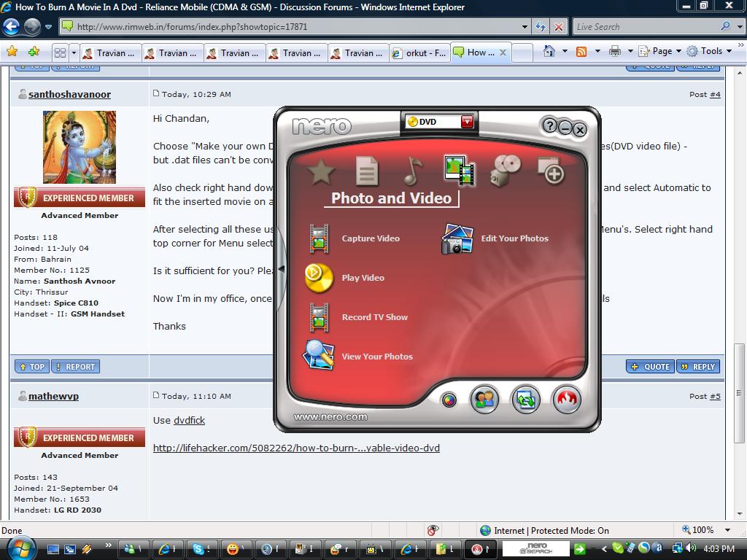747x560 pixels.
Task: Select the Copy and Backup discs category
Action: point(505,171)
